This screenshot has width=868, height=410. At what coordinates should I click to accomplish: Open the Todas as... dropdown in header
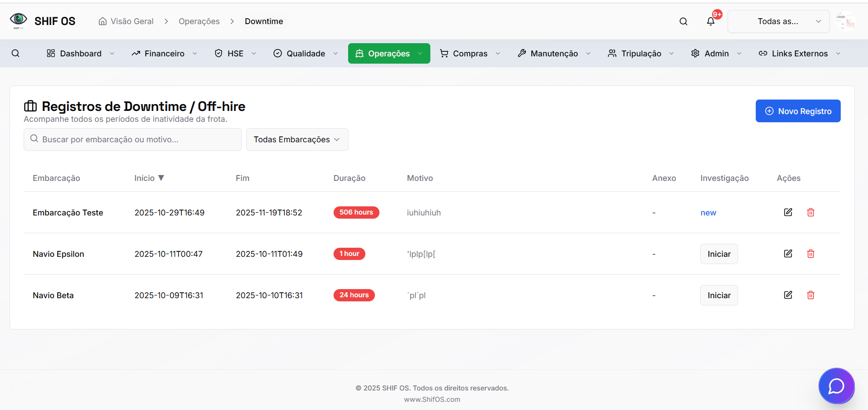tap(778, 21)
